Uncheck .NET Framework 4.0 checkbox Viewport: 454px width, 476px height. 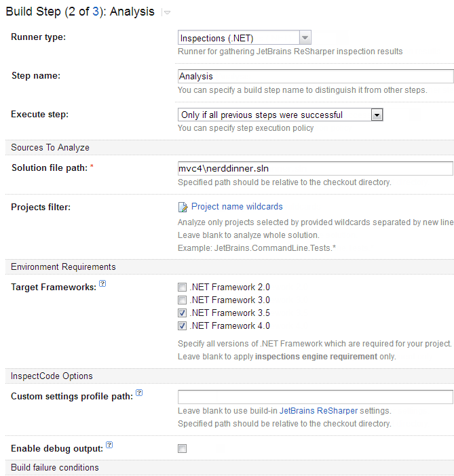click(x=182, y=326)
